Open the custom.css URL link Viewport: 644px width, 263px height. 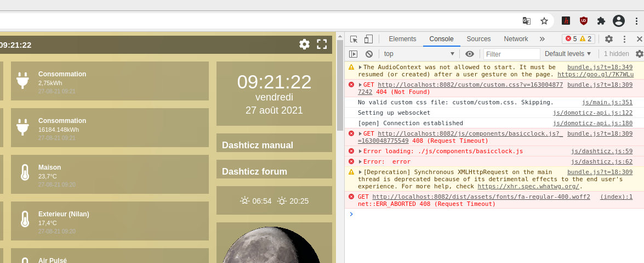pos(470,85)
